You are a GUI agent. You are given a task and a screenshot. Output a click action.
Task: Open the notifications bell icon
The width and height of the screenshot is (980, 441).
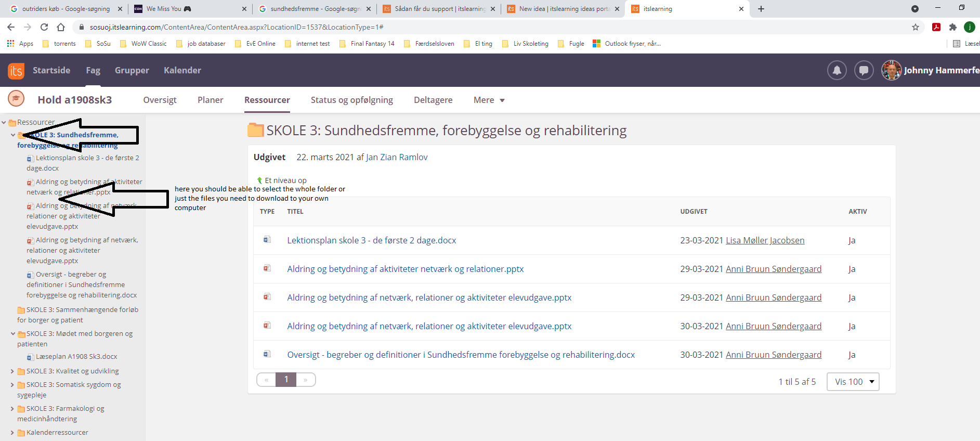837,70
